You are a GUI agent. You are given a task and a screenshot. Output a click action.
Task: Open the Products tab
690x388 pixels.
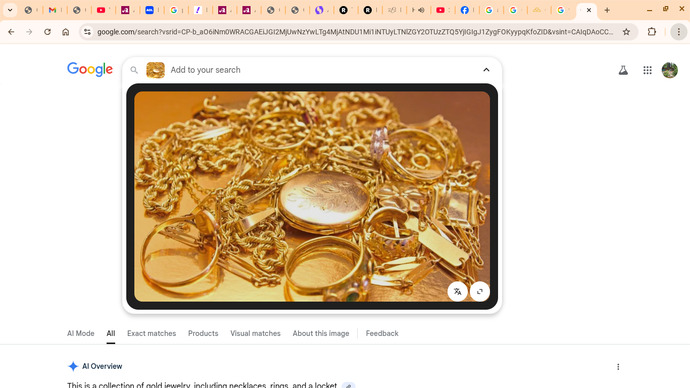click(x=203, y=333)
